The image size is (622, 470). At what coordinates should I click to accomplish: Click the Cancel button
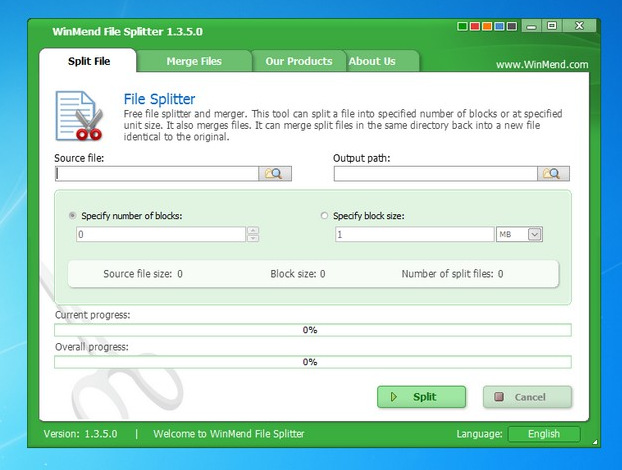527,397
